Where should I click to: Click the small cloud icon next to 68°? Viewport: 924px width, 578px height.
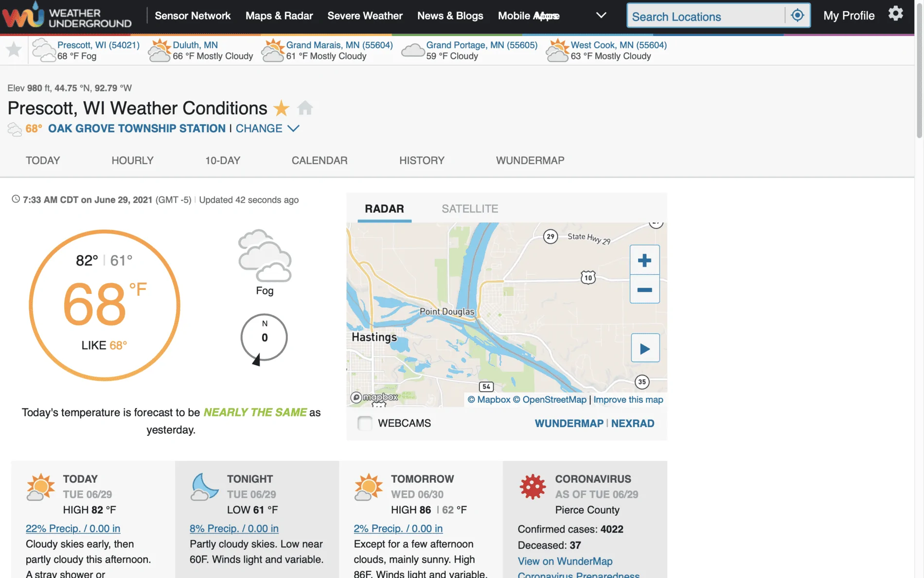click(x=15, y=129)
